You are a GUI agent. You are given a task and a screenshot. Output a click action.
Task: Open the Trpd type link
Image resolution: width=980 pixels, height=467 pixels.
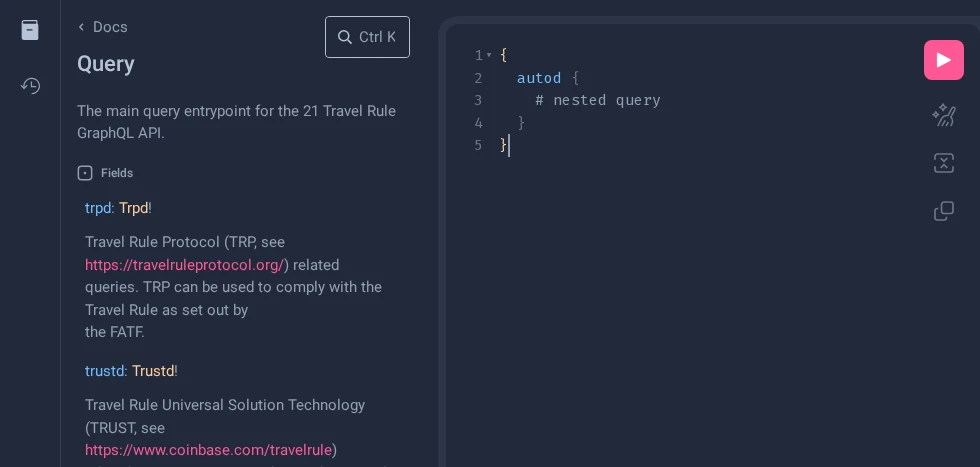134,208
